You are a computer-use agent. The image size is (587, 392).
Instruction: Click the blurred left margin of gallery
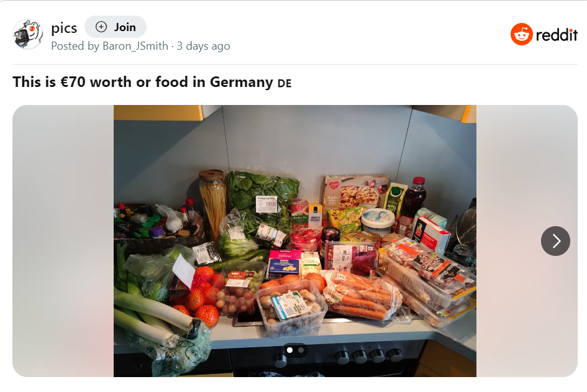[x=63, y=241]
